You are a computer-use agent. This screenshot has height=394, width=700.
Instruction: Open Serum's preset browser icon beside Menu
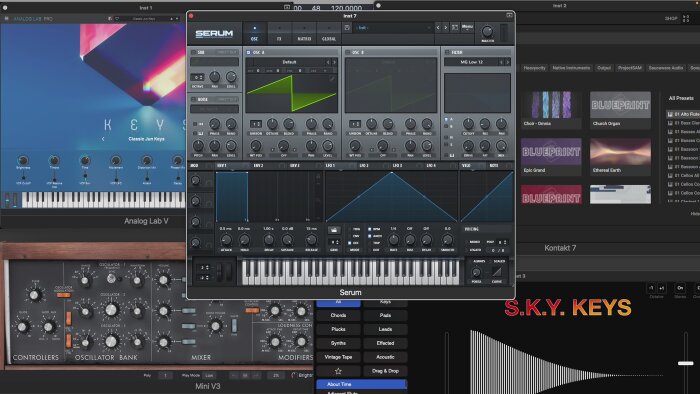pos(455,28)
